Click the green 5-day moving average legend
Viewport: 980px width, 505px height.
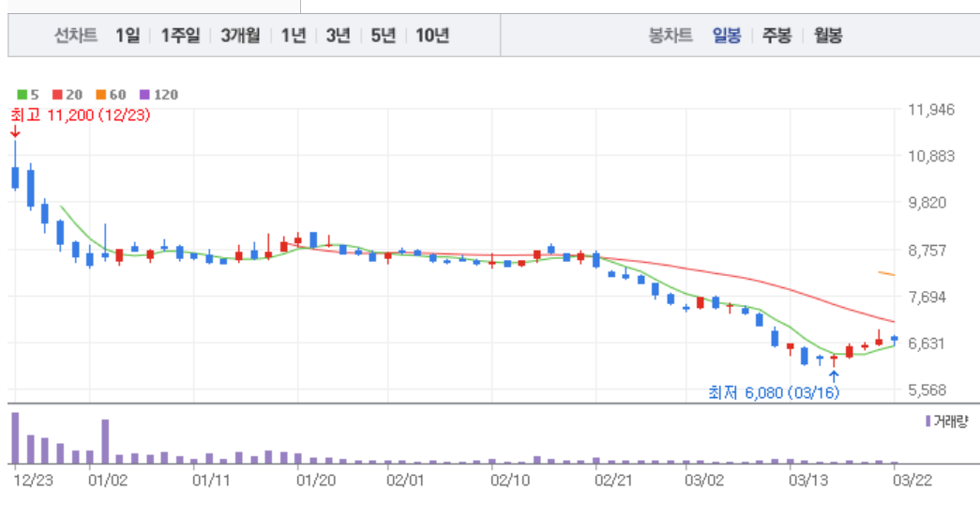tap(28, 95)
